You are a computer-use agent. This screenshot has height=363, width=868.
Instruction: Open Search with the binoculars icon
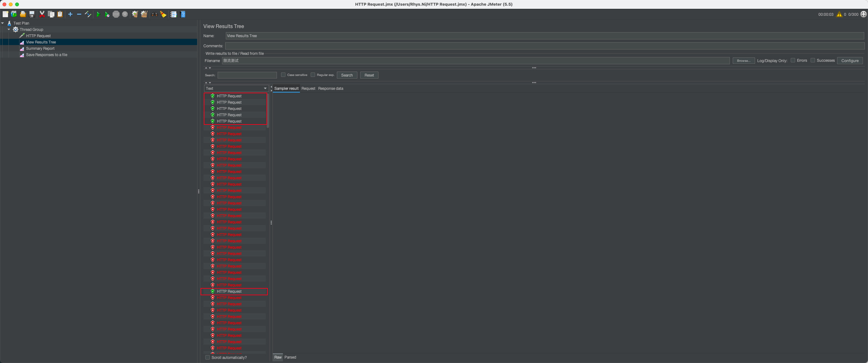pos(154,14)
